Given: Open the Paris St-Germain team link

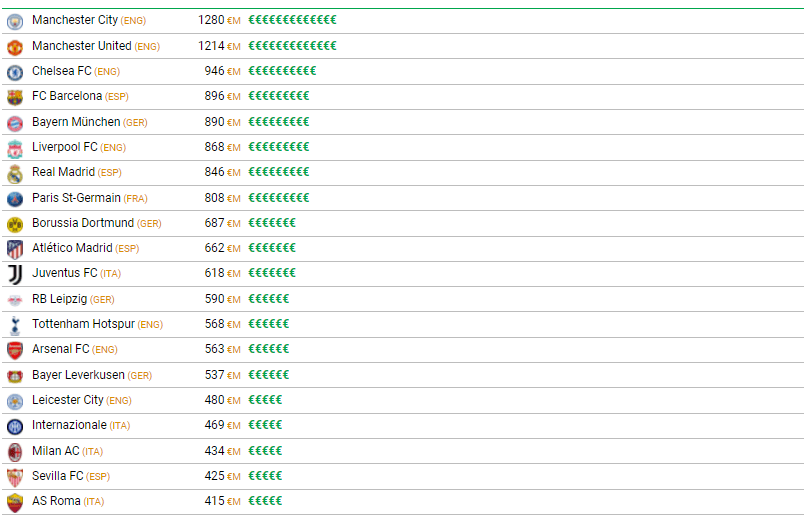Looking at the screenshot, I should pyautogui.click(x=76, y=197).
